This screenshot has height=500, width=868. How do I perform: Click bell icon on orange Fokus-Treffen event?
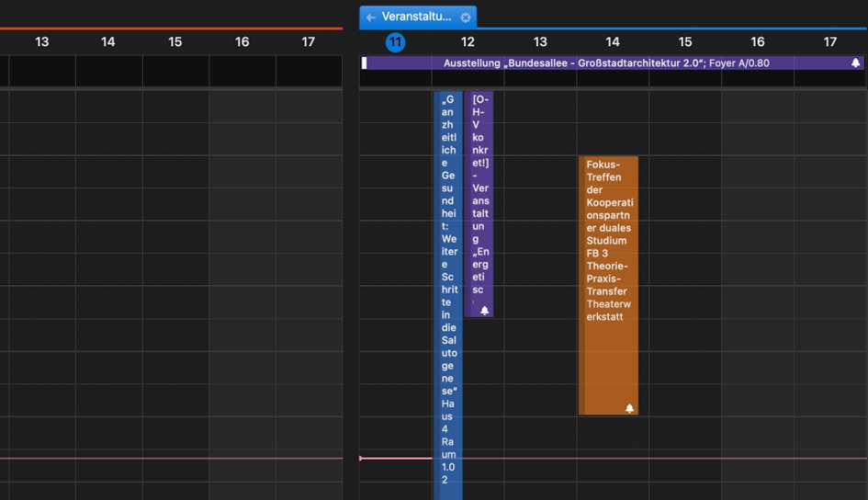[x=629, y=408]
